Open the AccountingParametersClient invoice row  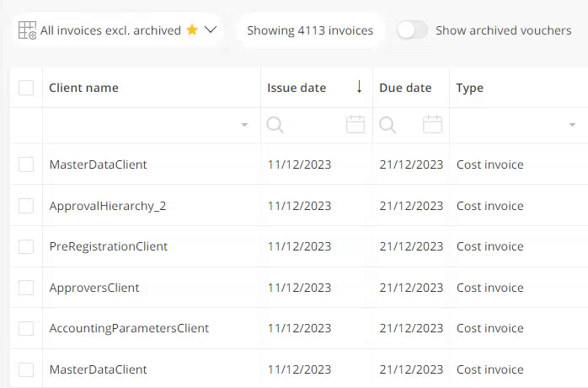click(x=129, y=328)
